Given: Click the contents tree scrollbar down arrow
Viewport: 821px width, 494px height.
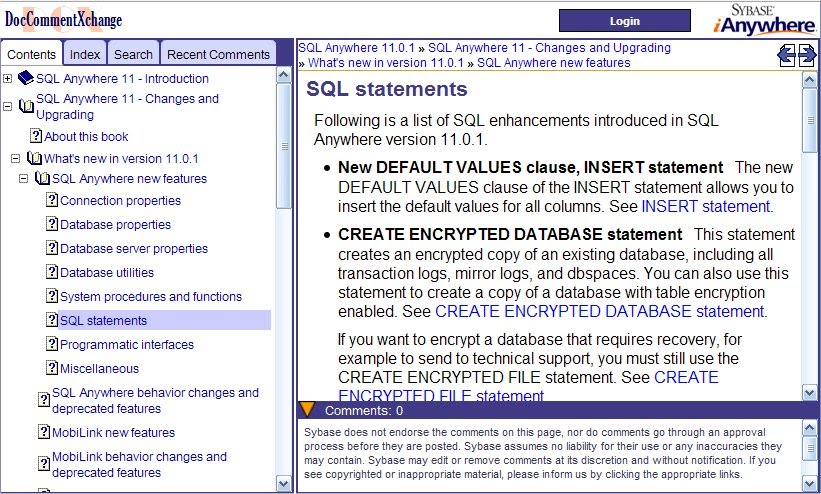Looking at the screenshot, I should (x=283, y=484).
